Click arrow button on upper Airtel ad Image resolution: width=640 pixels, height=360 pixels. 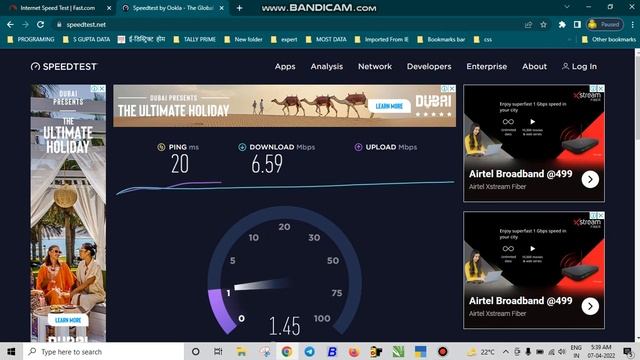(x=590, y=179)
